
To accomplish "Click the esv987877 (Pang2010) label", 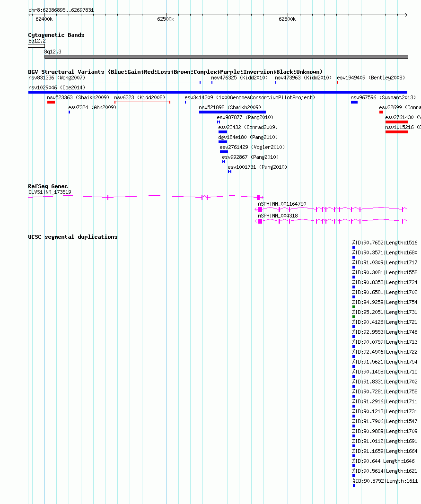I will (x=245, y=118).
